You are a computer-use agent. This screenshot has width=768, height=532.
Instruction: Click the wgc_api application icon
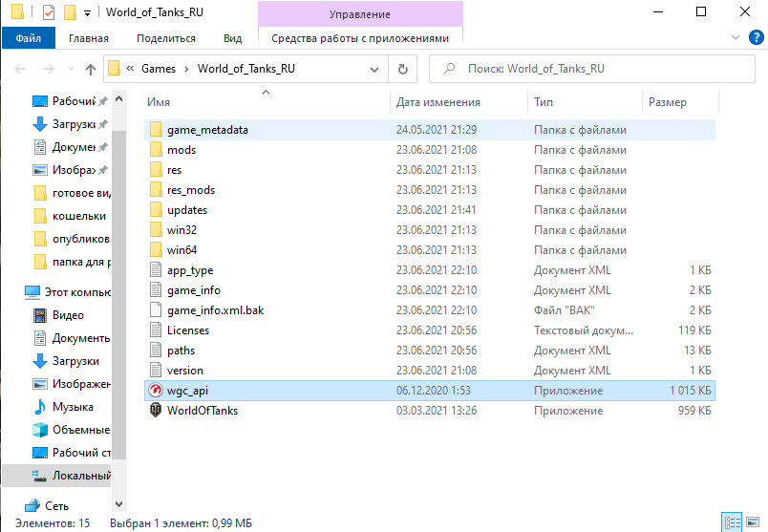(x=156, y=391)
